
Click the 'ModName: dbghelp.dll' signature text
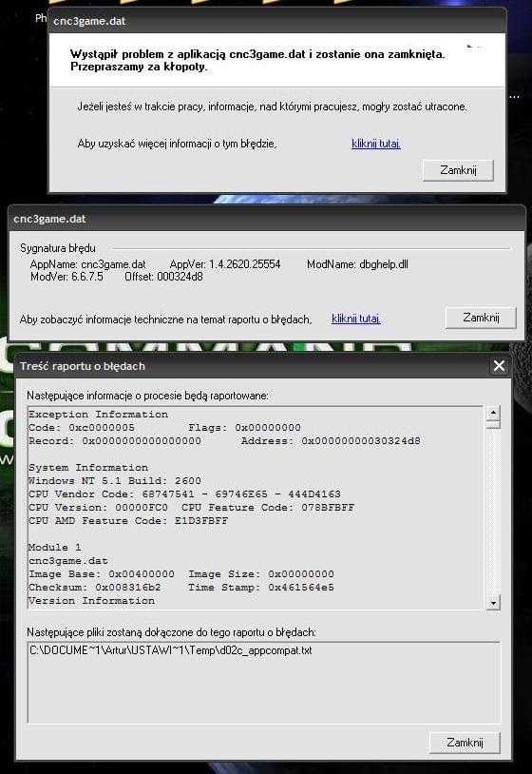357,264
